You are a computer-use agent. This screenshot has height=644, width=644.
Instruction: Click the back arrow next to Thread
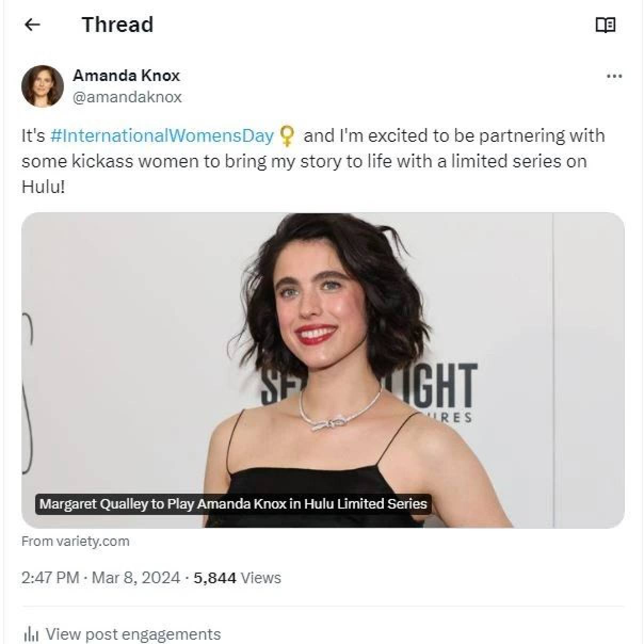(33, 25)
